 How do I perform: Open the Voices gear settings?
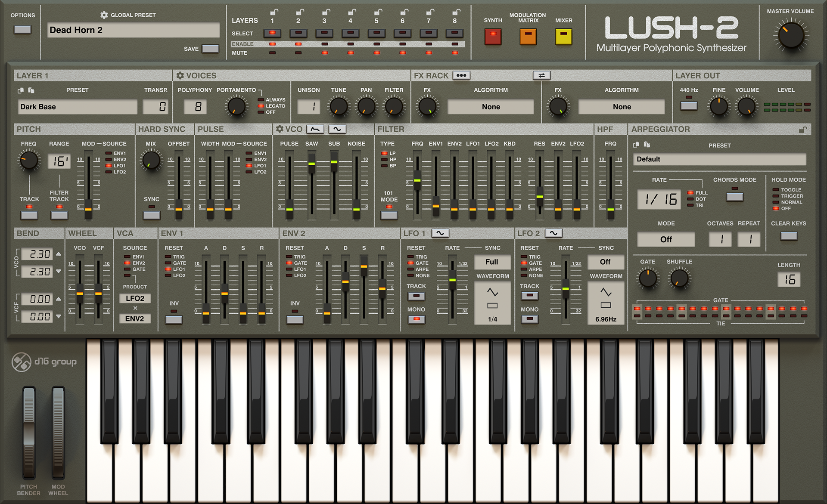click(180, 76)
